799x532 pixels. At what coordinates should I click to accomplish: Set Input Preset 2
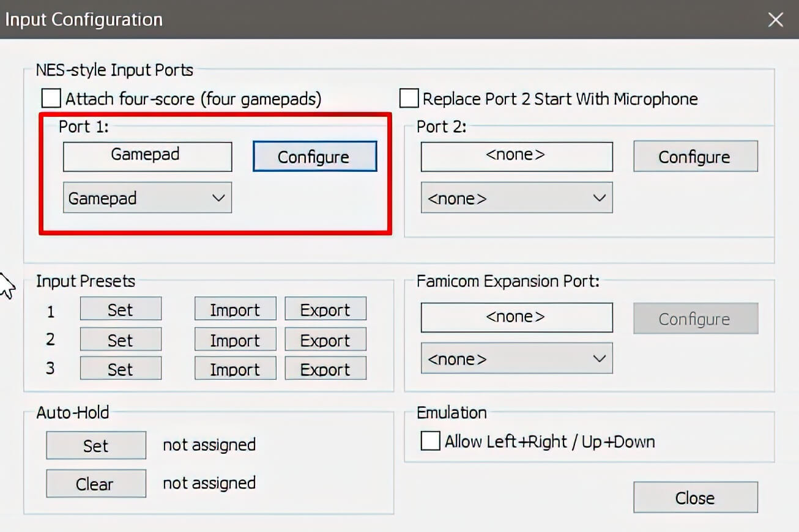(x=121, y=339)
